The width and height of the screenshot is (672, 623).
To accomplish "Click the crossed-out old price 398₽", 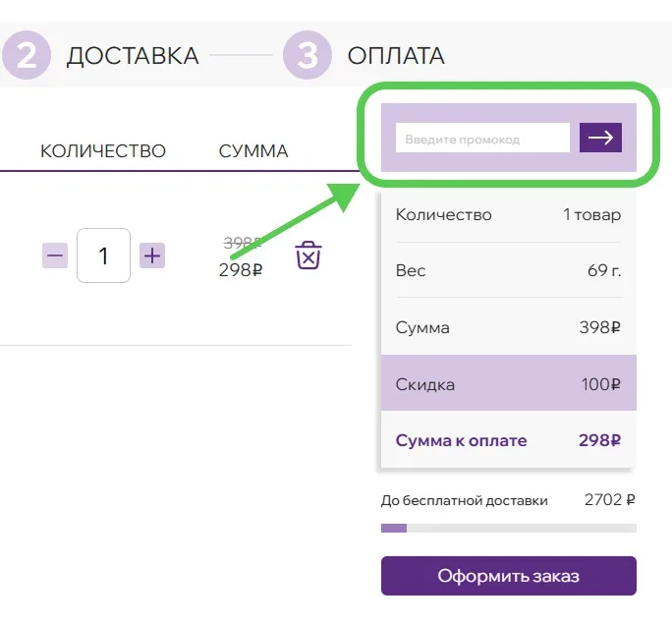I will (243, 243).
